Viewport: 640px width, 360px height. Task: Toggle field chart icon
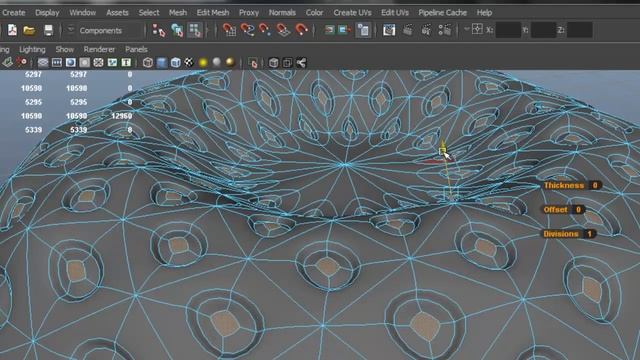pyautogui.click(x=98, y=62)
